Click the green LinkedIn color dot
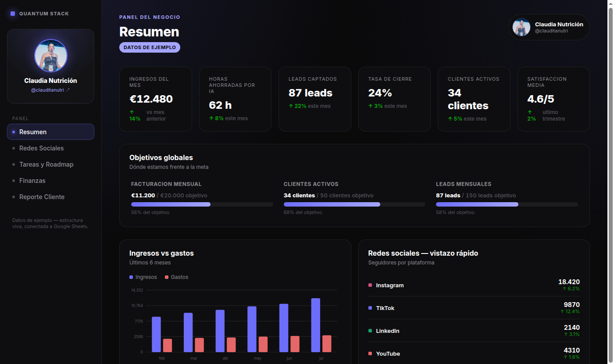This screenshot has width=614, height=364. coord(370,331)
